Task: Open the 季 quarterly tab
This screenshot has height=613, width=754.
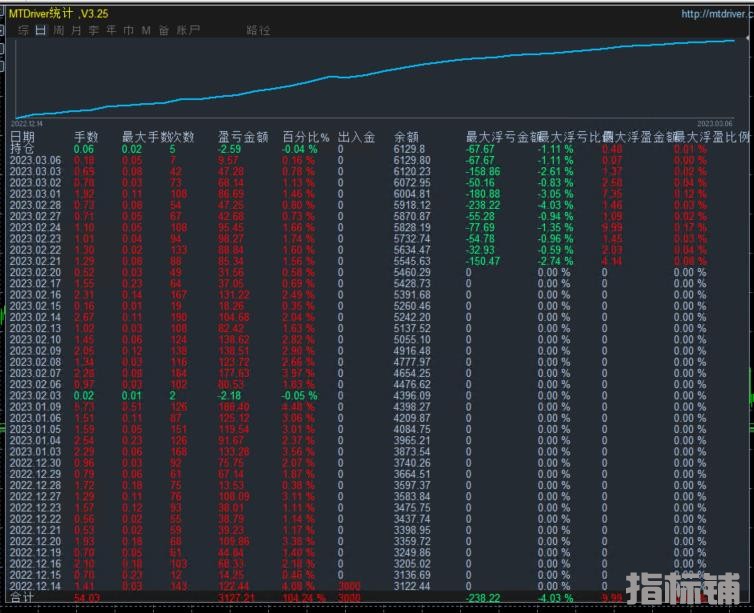Action: [94, 30]
